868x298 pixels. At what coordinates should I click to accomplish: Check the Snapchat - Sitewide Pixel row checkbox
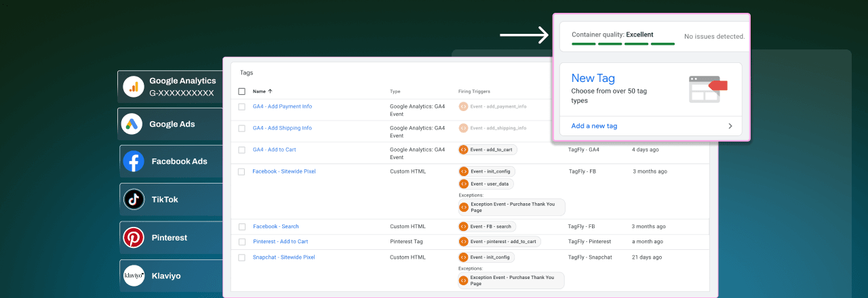[x=241, y=257]
